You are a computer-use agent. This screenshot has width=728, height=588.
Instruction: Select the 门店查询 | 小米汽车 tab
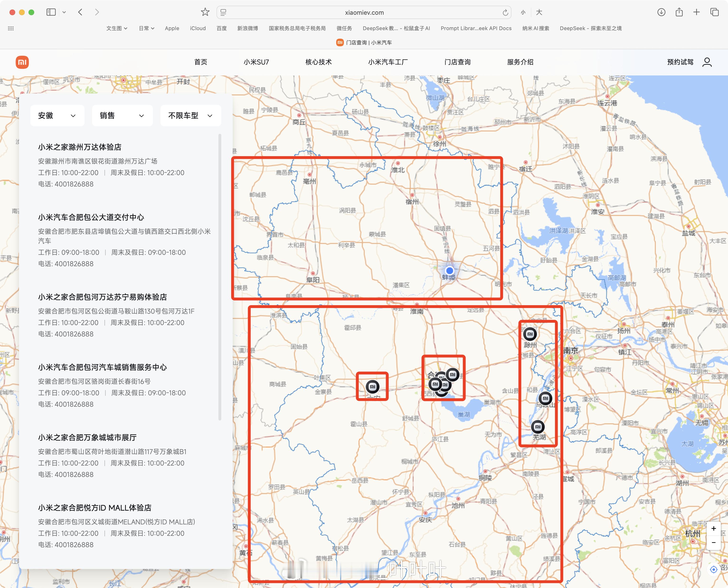pyautogui.click(x=364, y=42)
